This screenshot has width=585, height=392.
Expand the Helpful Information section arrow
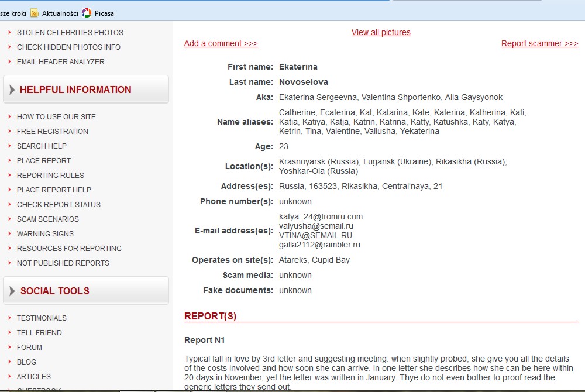tap(12, 90)
